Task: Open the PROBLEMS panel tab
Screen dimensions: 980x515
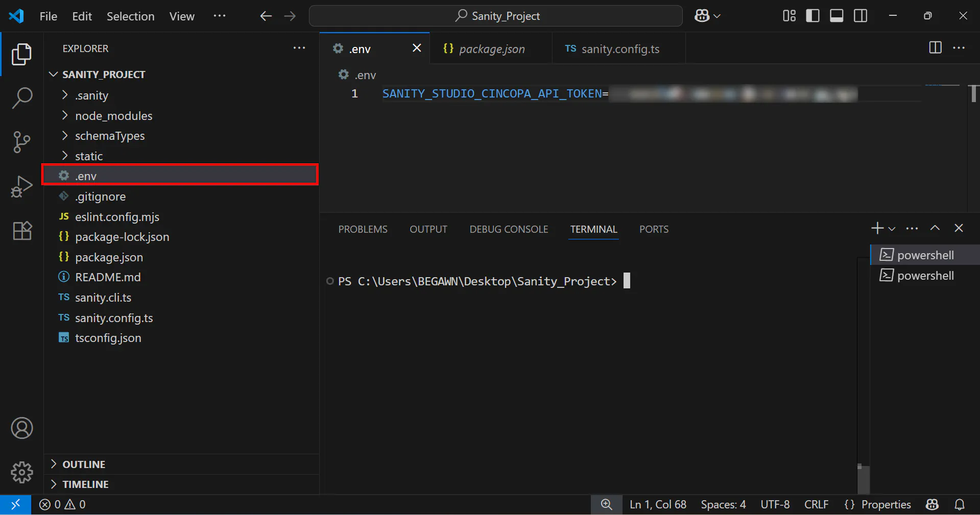Action: point(363,229)
